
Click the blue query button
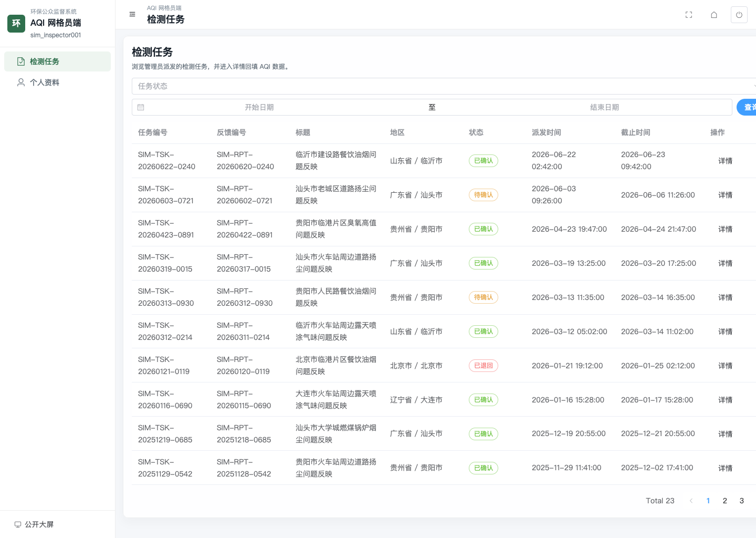[747, 107]
